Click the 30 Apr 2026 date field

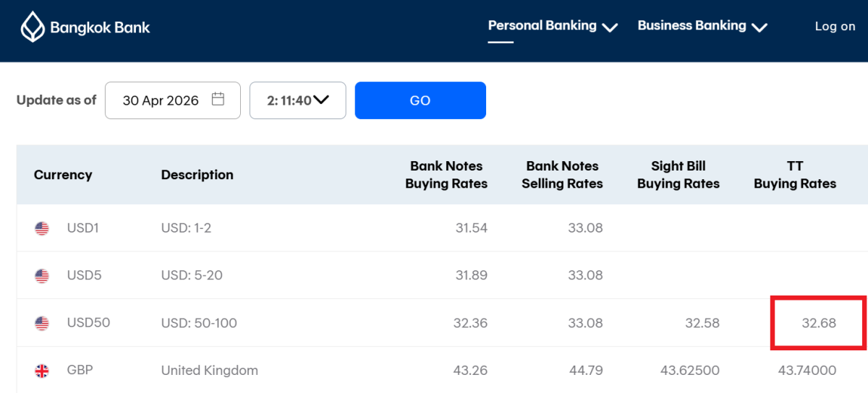click(173, 100)
